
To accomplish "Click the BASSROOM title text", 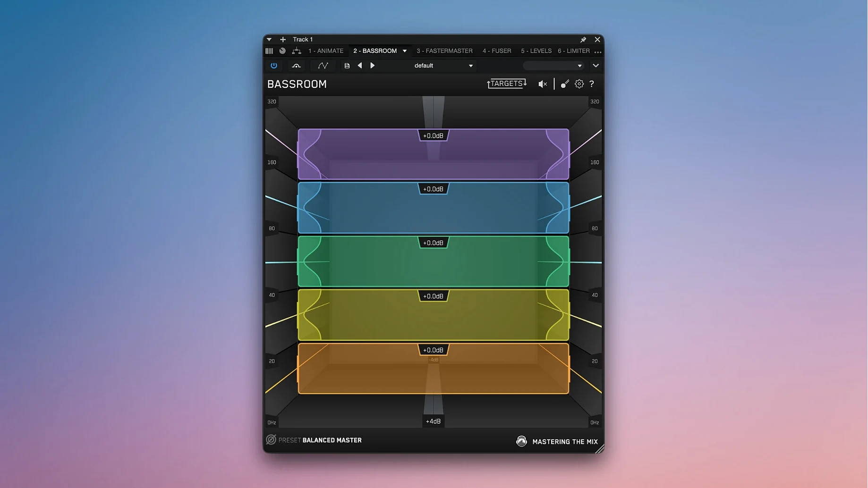I will tap(297, 84).
